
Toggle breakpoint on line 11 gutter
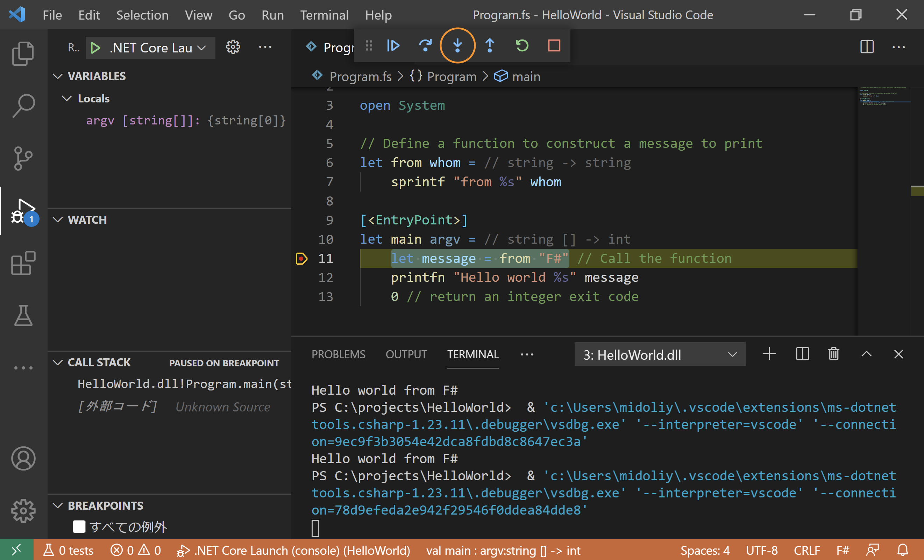tap(301, 259)
